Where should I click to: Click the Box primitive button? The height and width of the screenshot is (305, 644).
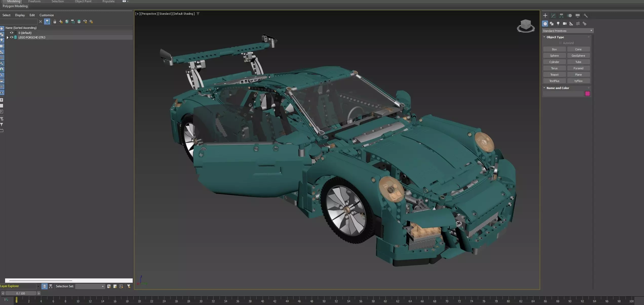click(554, 49)
